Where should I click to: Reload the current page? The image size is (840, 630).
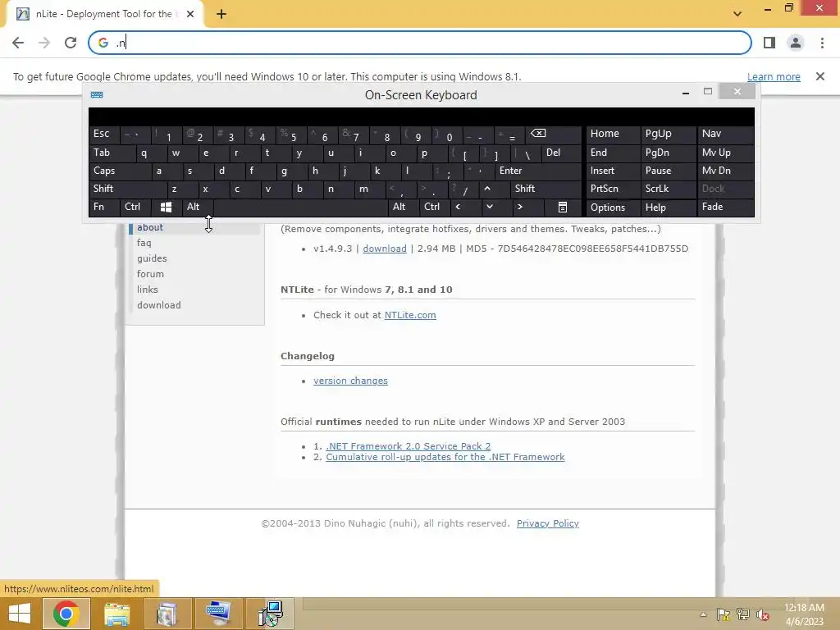click(71, 43)
